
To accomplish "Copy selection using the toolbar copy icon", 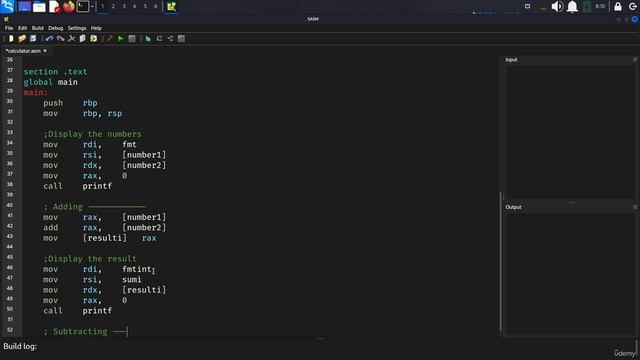I will [82, 38].
